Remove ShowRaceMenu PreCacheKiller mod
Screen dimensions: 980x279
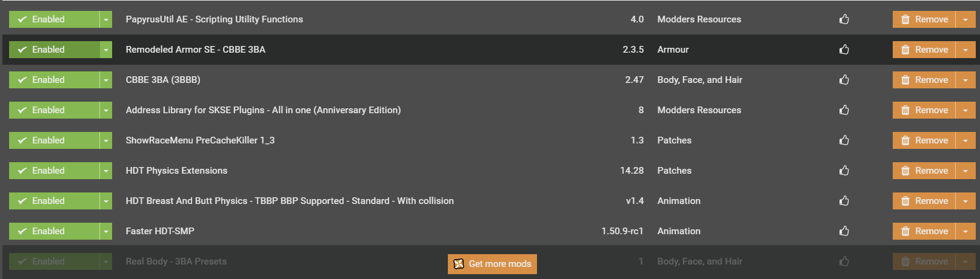[x=924, y=140]
